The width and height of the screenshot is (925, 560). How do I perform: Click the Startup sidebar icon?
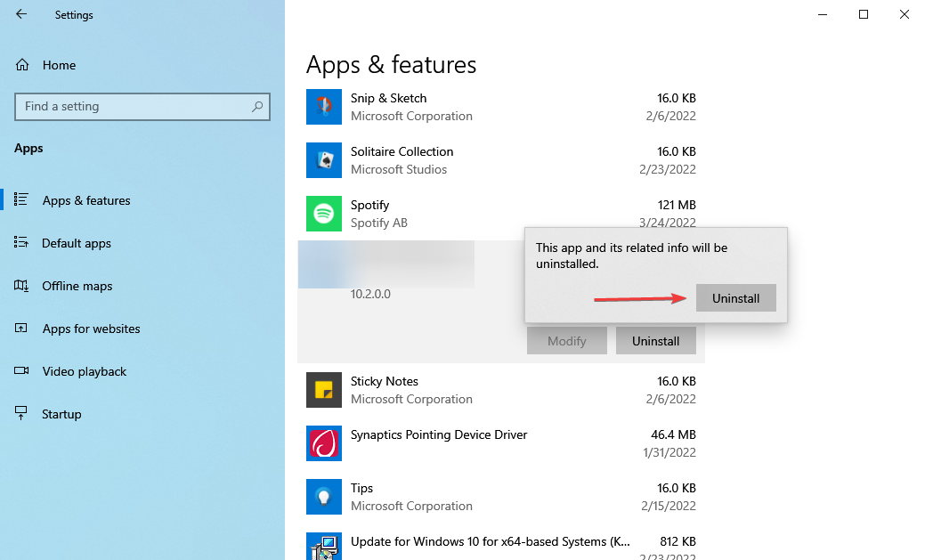click(21, 413)
